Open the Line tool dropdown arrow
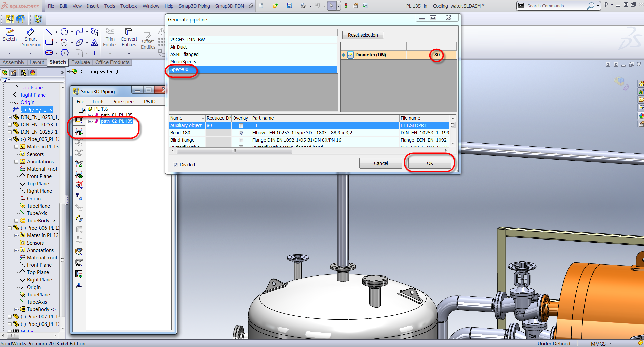Image resolution: width=644 pixels, height=347 pixels. [56, 32]
